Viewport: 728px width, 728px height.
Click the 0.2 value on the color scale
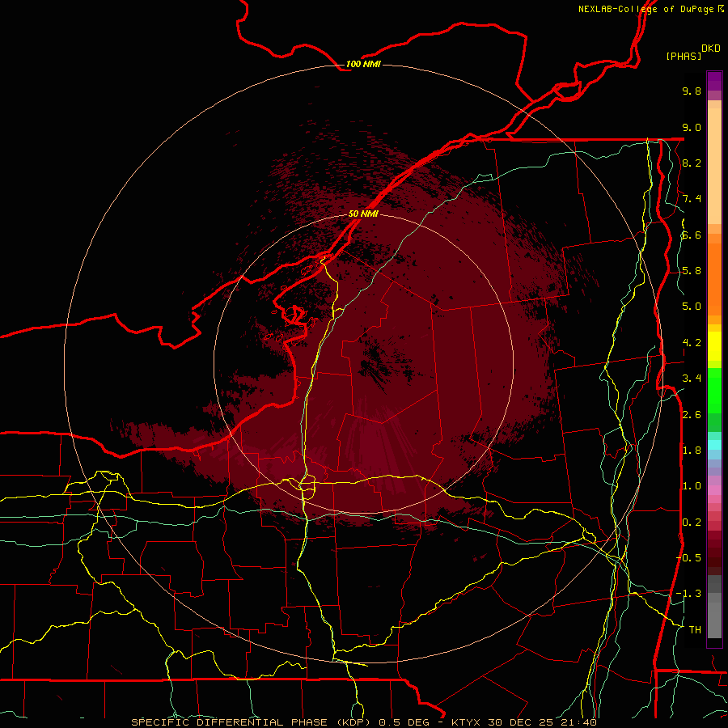click(x=692, y=523)
